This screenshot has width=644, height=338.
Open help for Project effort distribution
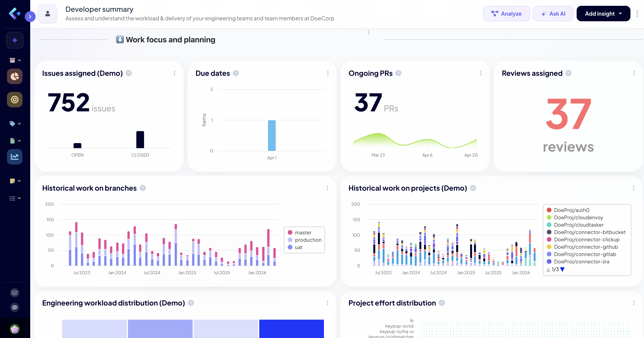tap(442, 303)
